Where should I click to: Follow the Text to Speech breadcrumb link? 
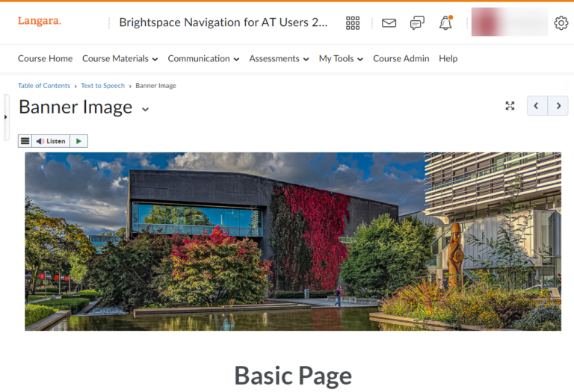tap(103, 86)
